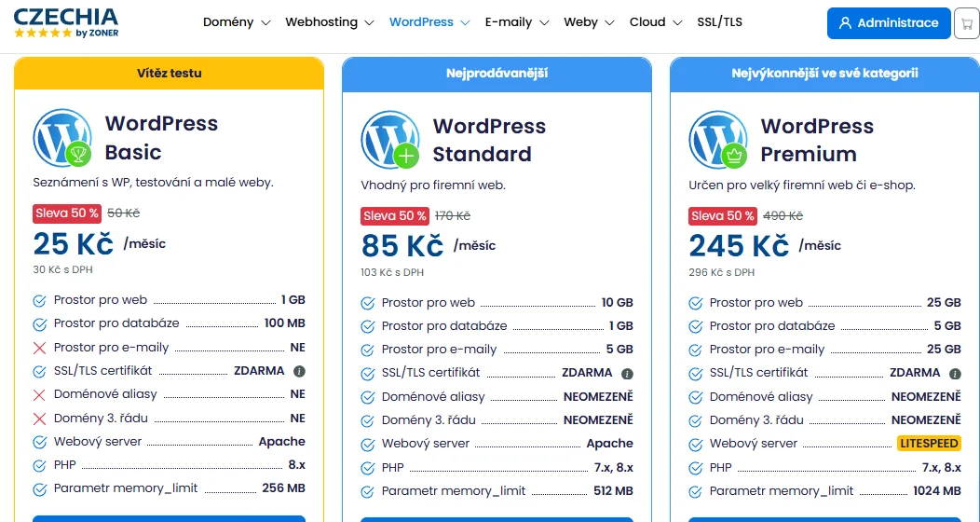The height and width of the screenshot is (522, 980).
Task: Expand the Webhosting dropdown chevron
Action: pos(369,23)
